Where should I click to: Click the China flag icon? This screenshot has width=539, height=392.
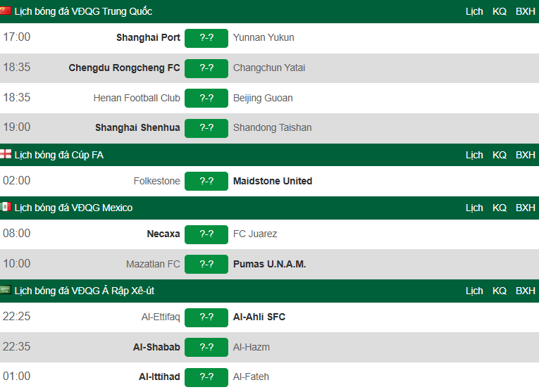point(6,11)
